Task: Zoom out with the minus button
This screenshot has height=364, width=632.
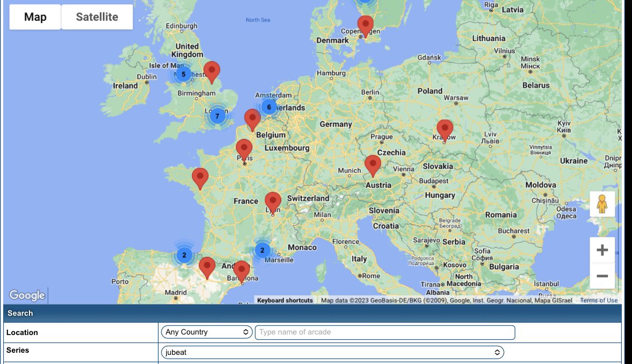Action: click(602, 276)
